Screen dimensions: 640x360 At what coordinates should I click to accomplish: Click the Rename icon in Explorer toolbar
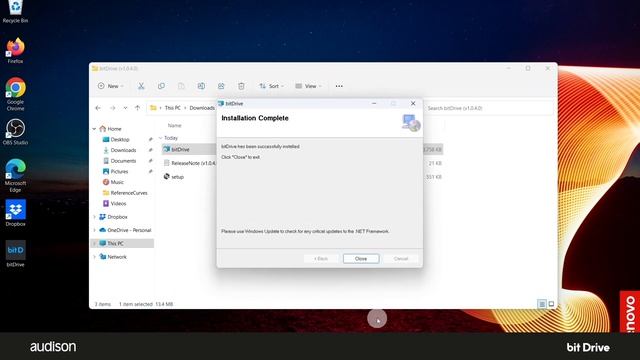pyautogui.click(x=201, y=86)
